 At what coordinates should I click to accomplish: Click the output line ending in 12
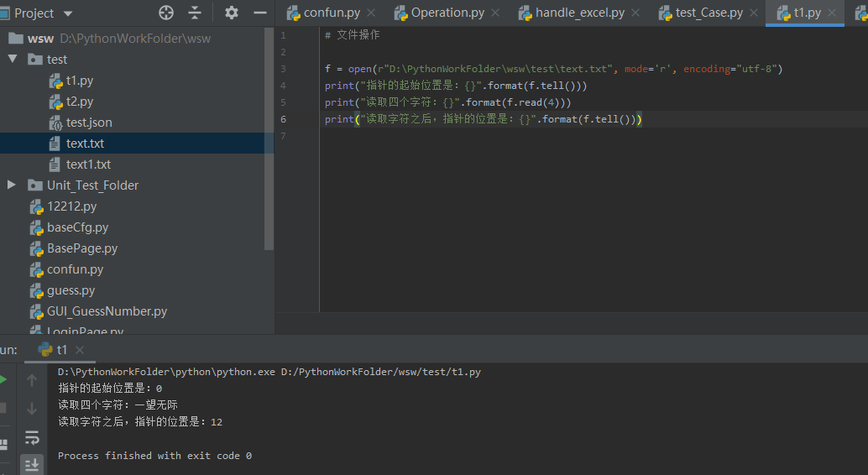[x=140, y=422]
